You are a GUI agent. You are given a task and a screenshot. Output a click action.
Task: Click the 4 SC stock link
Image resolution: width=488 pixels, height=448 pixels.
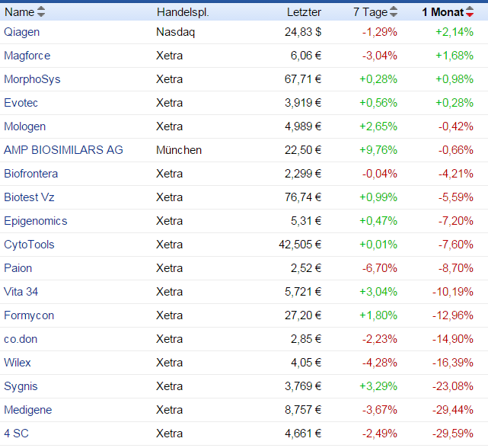click(14, 434)
